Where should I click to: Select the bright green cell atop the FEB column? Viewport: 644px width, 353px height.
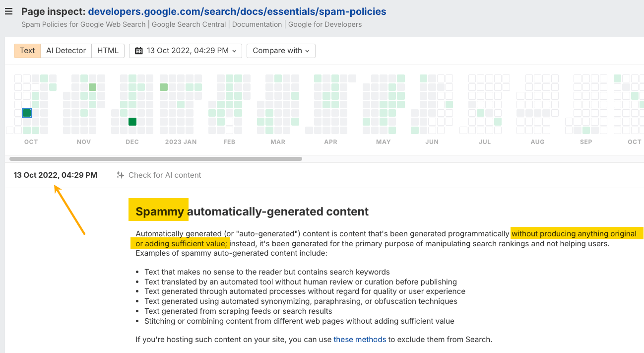[x=229, y=78]
